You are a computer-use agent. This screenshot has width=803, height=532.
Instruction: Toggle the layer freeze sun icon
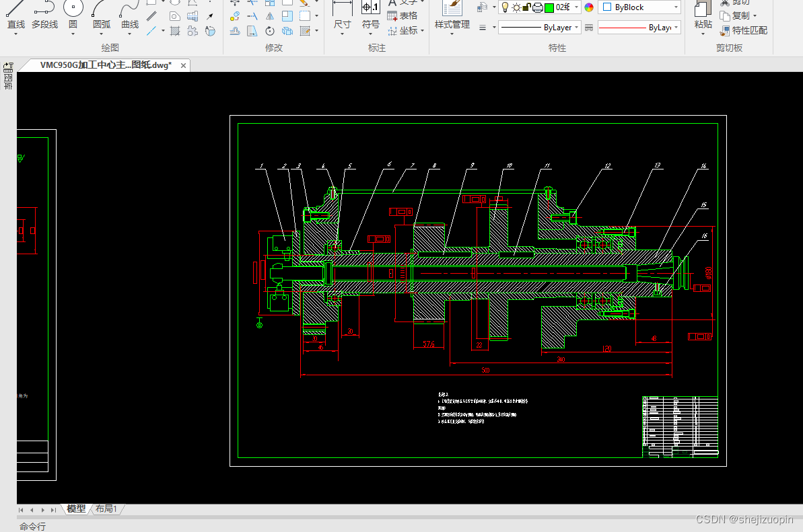coord(516,7)
